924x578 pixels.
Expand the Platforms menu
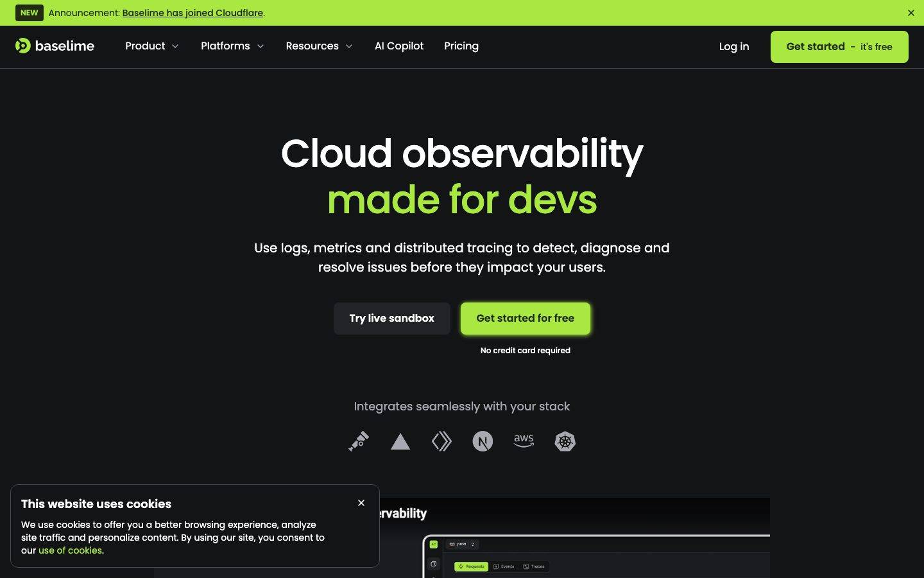pyautogui.click(x=232, y=46)
